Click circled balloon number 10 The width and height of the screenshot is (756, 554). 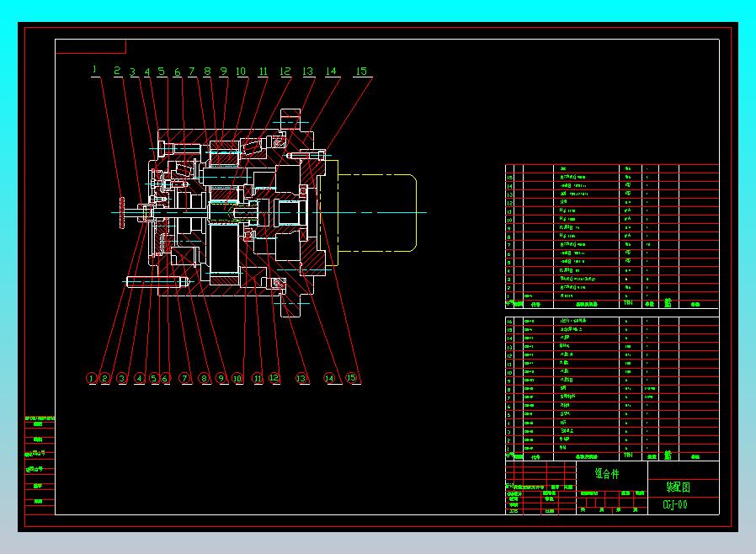tap(237, 379)
